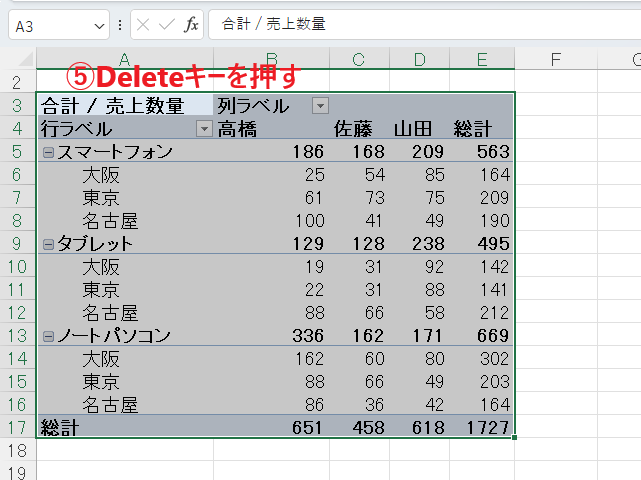The width and height of the screenshot is (641, 480).
Task: Click the ノートパソコン row label
Action: [x=114, y=336]
